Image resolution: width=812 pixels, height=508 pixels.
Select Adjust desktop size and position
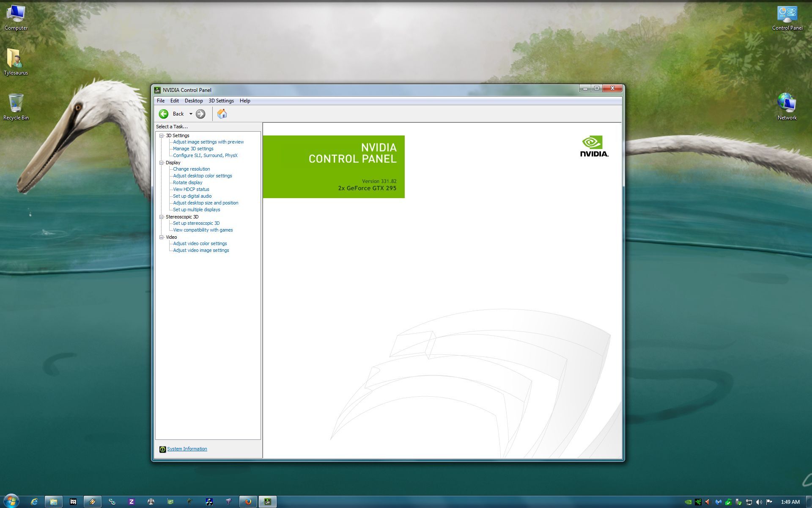coord(206,203)
